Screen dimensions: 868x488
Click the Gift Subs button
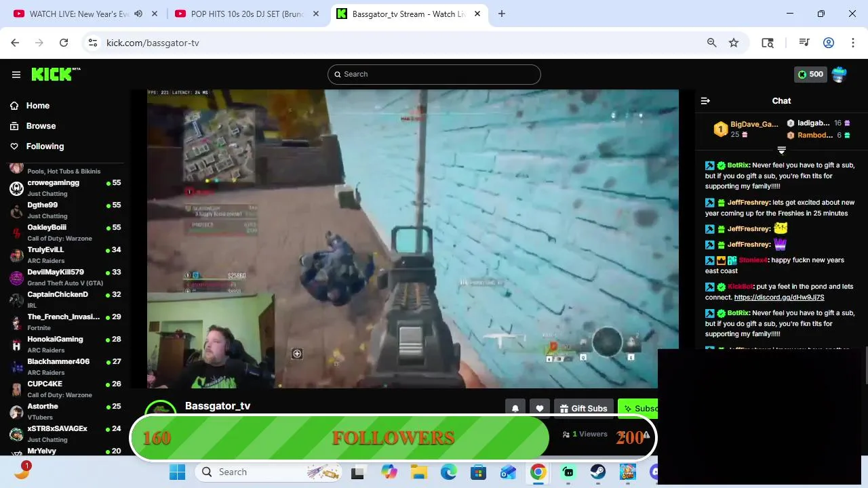click(x=584, y=409)
